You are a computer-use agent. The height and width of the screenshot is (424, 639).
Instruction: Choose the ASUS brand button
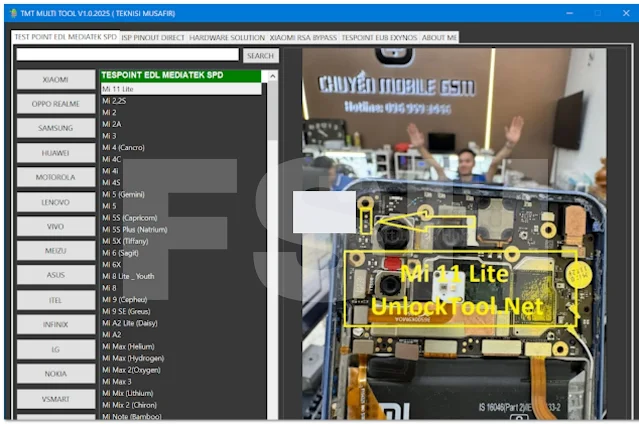(x=56, y=275)
